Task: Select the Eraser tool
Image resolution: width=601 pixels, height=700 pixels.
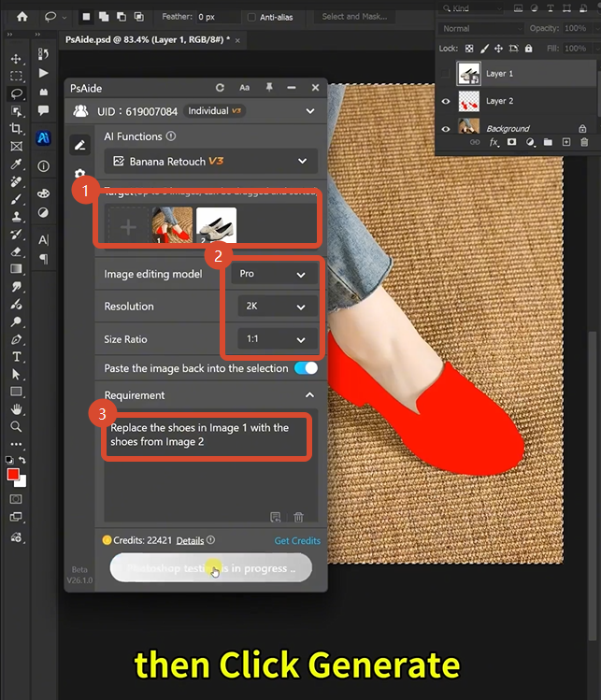Action: pyautogui.click(x=16, y=251)
